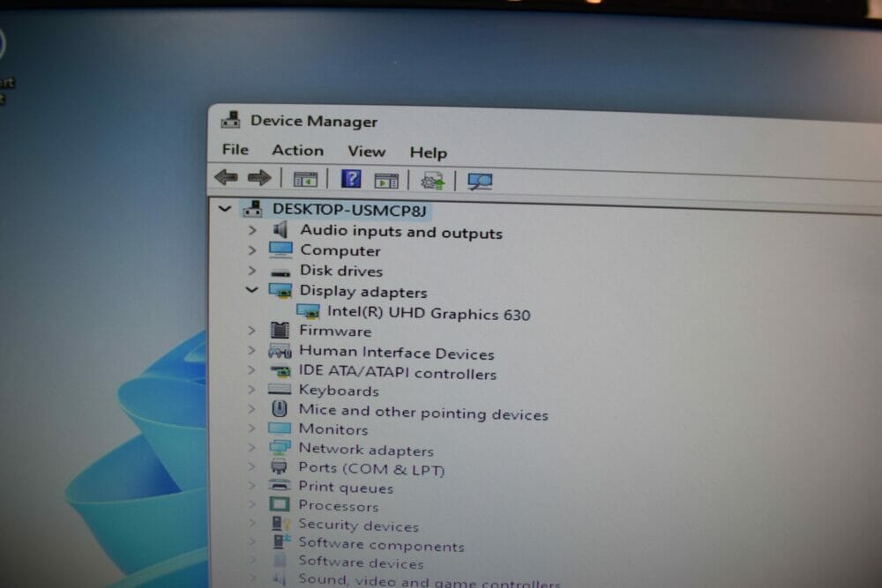Select the DESKTOP-USMCP8J label
Viewport: 882px width, 588px height.
[349, 210]
